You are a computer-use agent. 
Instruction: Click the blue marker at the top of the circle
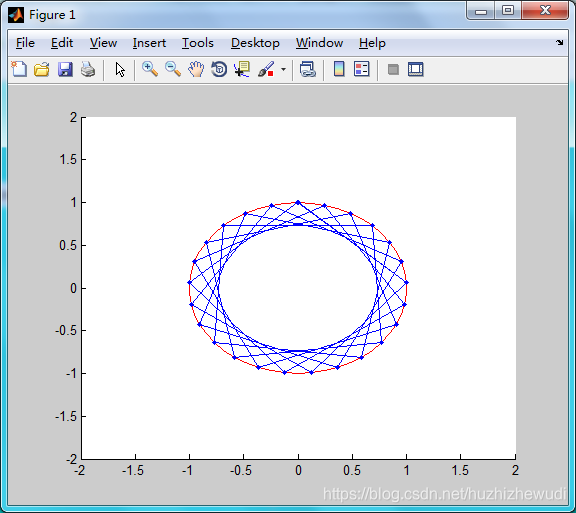tap(298, 202)
